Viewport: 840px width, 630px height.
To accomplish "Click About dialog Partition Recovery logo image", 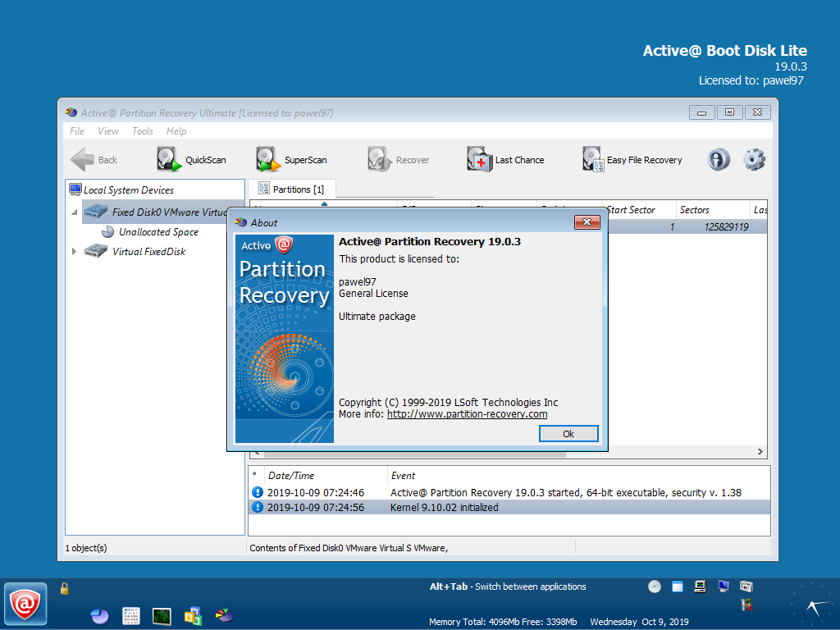I will [x=285, y=339].
